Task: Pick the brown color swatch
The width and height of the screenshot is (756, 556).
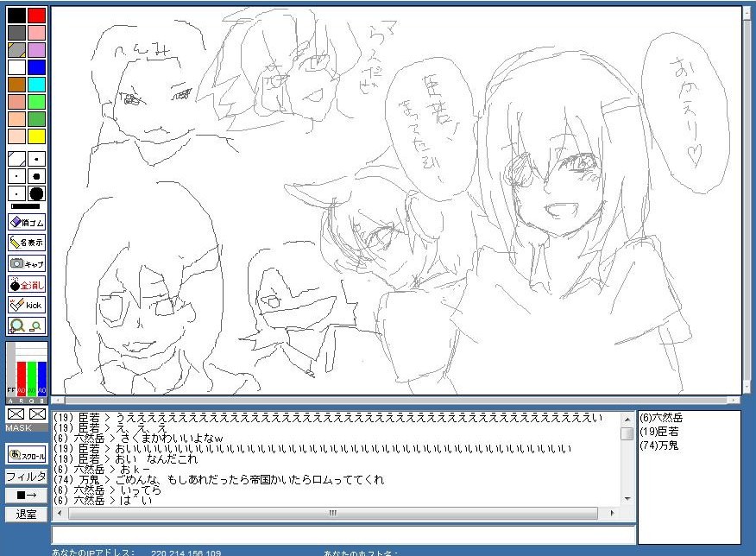Action: pyautogui.click(x=17, y=85)
